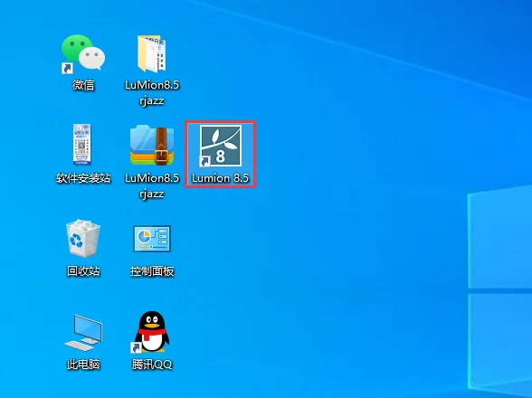This screenshot has width=532, height=398.
Task: Click the "微信" label text
Action: click(x=83, y=85)
